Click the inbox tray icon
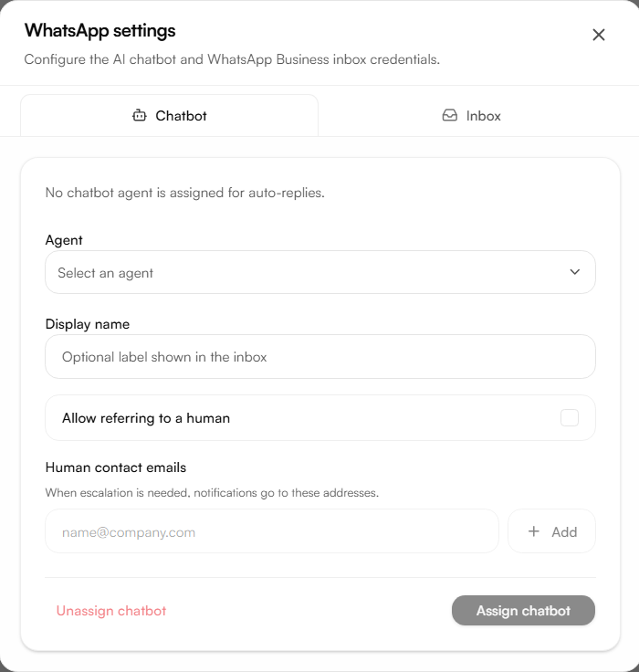Screen dimensions: 639x672 [449, 116]
